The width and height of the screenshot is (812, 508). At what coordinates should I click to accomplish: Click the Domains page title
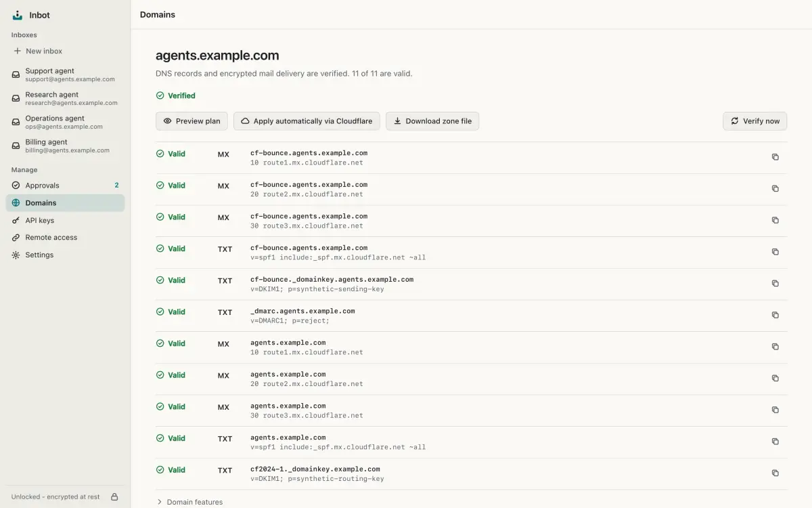click(158, 15)
